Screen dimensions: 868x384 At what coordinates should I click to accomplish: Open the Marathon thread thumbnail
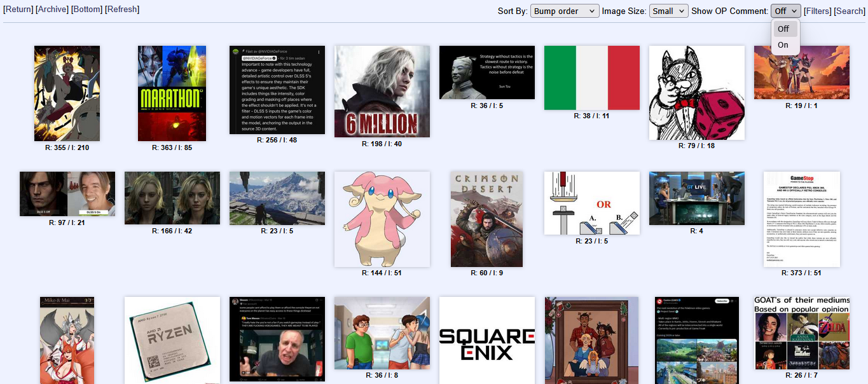[172, 93]
